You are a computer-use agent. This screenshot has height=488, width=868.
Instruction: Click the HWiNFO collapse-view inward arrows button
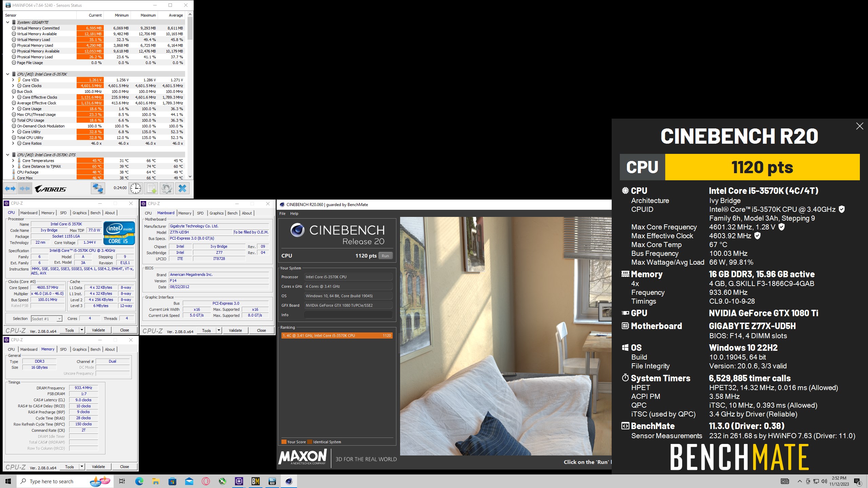[24, 188]
